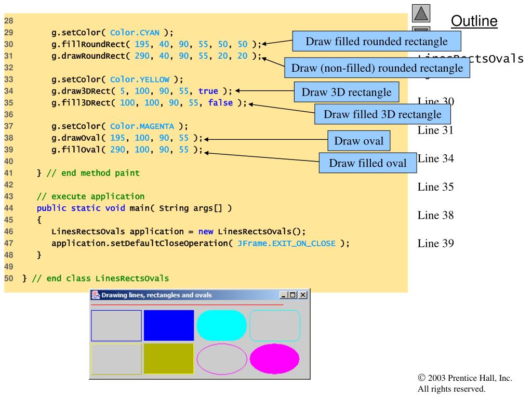Screen dimensions: 532x399
Task: Click the filled magenta oval
Action: click(274, 358)
